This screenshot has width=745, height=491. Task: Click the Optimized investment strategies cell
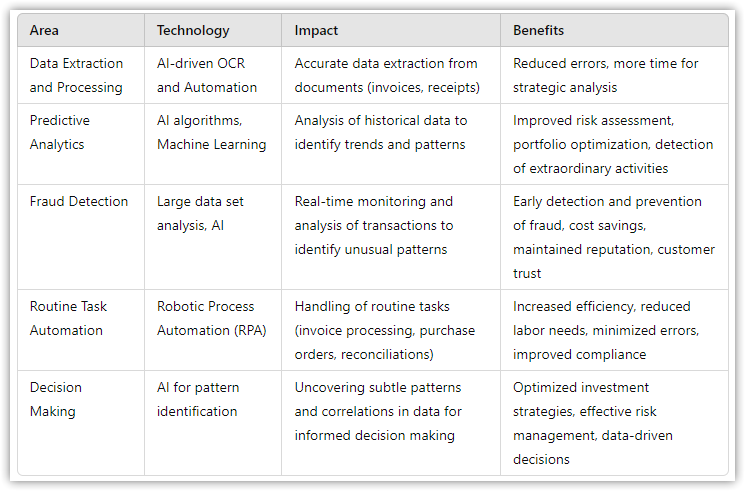(x=614, y=423)
